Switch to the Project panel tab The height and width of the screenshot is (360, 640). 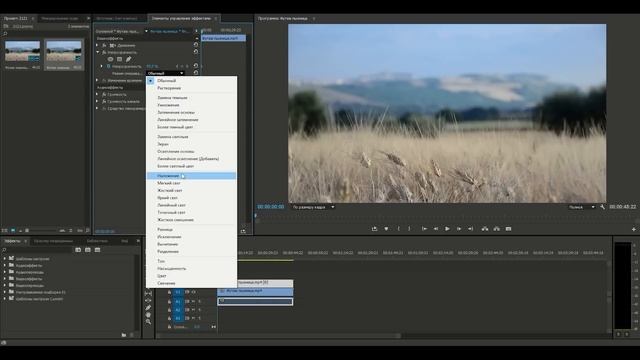(16, 18)
